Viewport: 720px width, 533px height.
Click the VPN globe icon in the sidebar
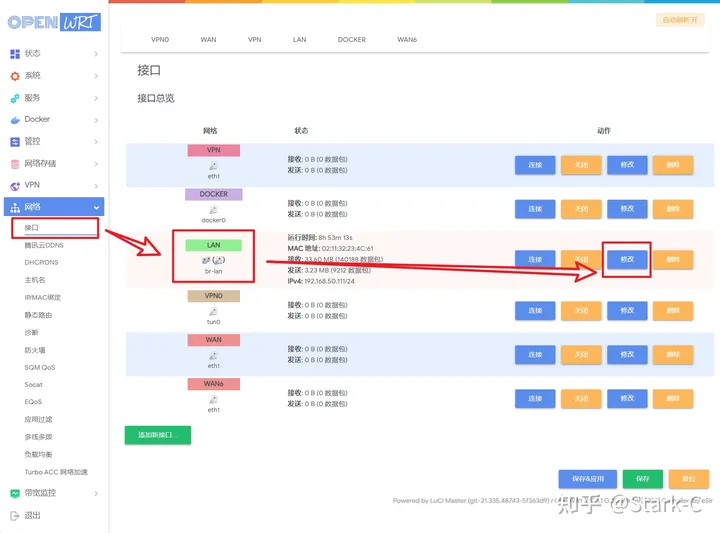pyautogui.click(x=15, y=185)
